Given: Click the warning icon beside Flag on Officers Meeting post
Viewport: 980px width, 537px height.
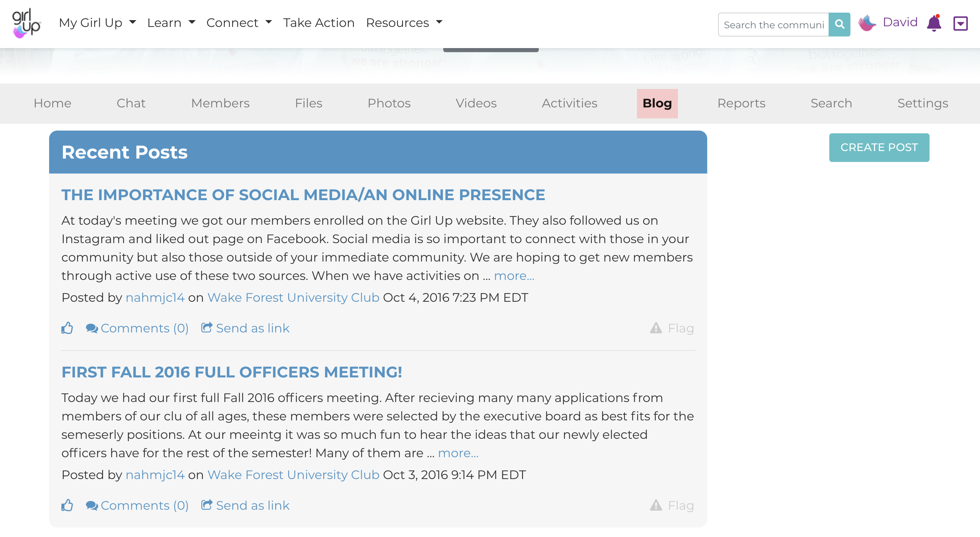Looking at the screenshot, I should coord(656,505).
